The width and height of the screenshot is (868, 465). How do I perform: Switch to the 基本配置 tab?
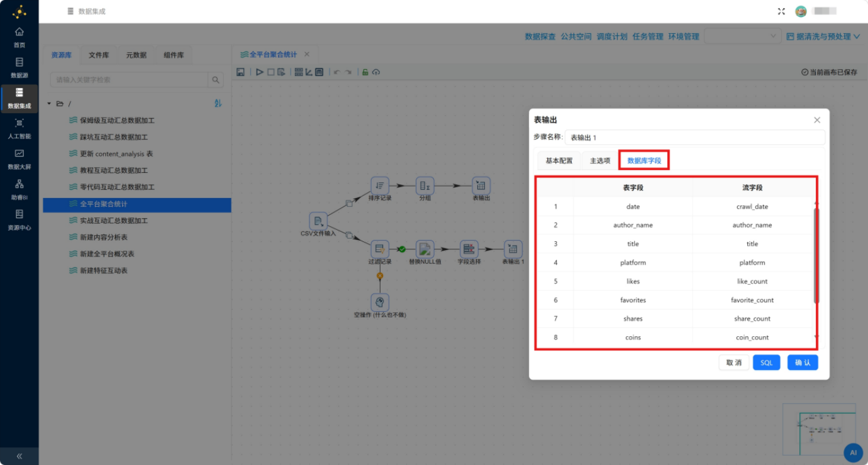(x=559, y=161)
